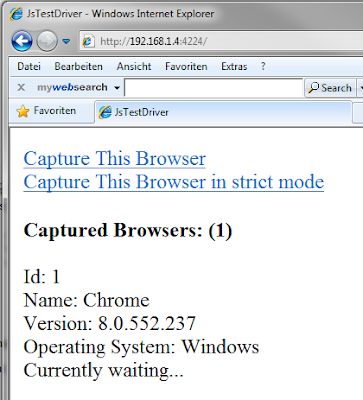Open the recent pages dropdown arrow

pyautogui.click(x=66, y=42)
